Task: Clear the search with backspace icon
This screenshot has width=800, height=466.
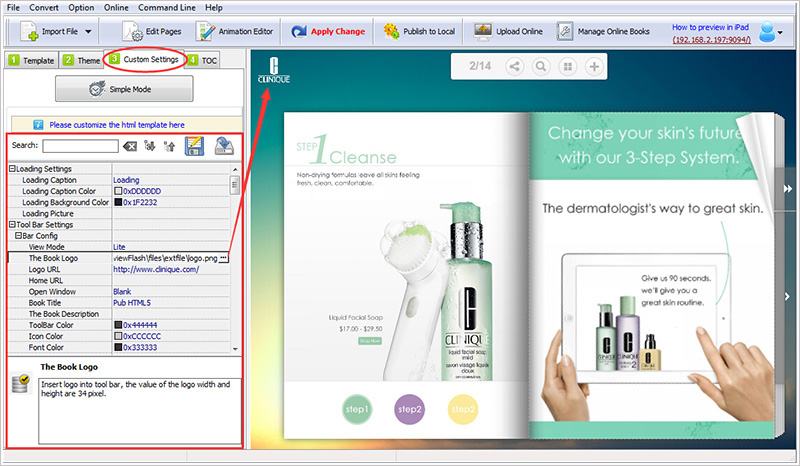Action: [130, 146]
